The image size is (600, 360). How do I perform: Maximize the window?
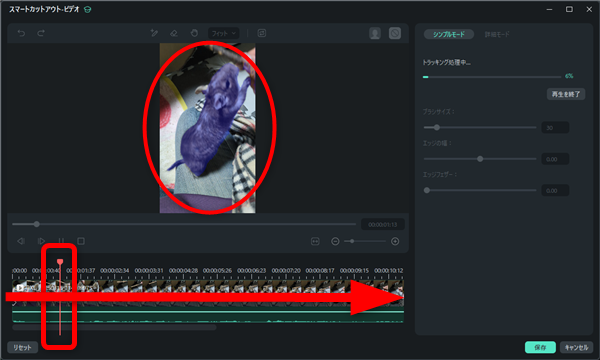[x=569, y=9]
